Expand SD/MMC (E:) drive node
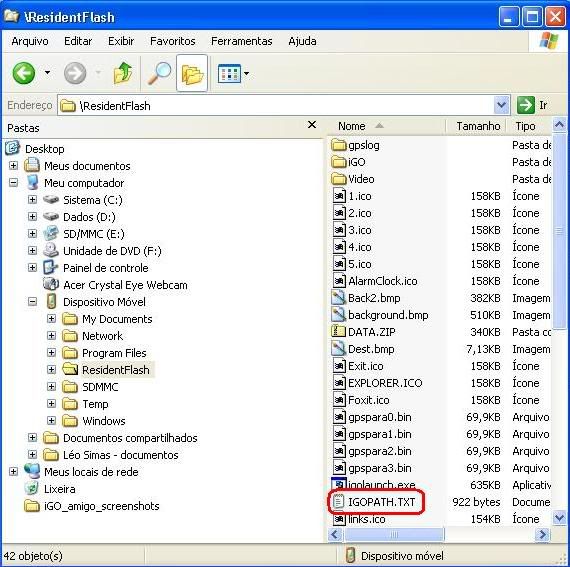 (x=32, y=233)
